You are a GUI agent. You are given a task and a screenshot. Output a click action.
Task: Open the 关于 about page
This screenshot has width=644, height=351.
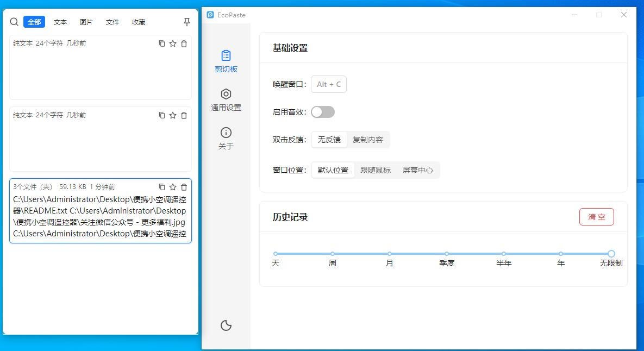click(x=226, y=139)
